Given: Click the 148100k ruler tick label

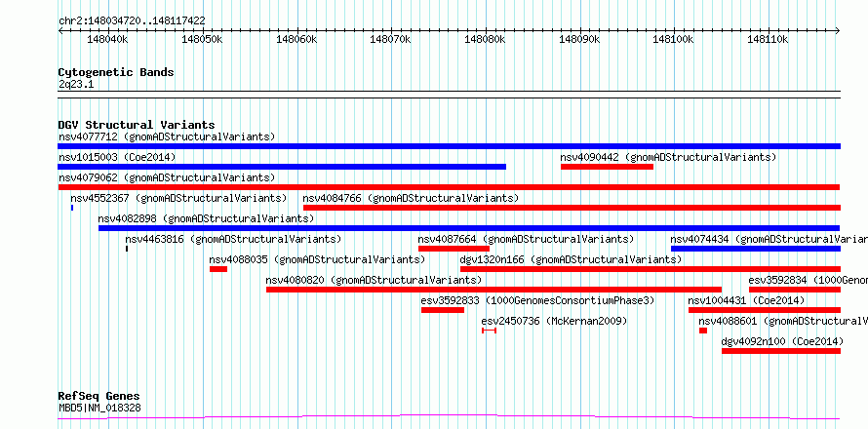Looking at the screenshot, I should (674, 40).
